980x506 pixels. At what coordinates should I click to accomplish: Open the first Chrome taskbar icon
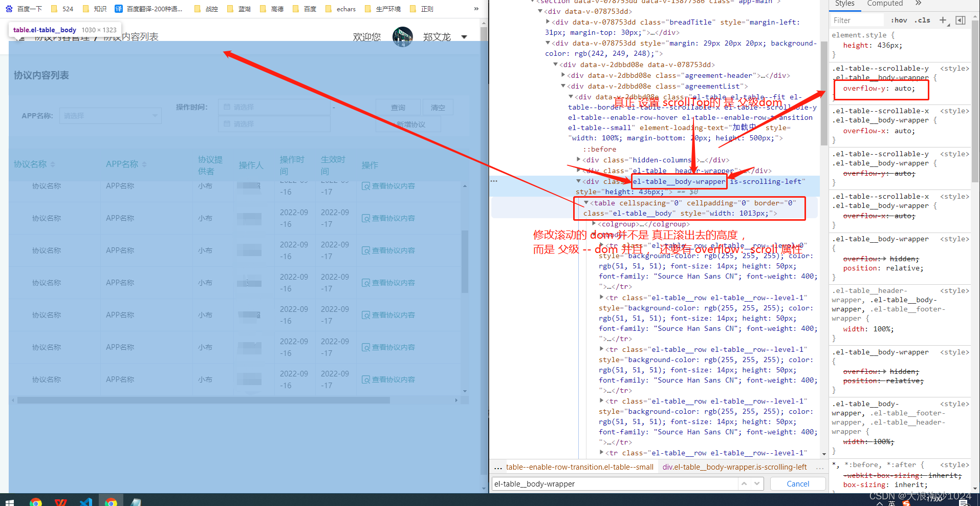pyautogui.click(x=35, y=502)
